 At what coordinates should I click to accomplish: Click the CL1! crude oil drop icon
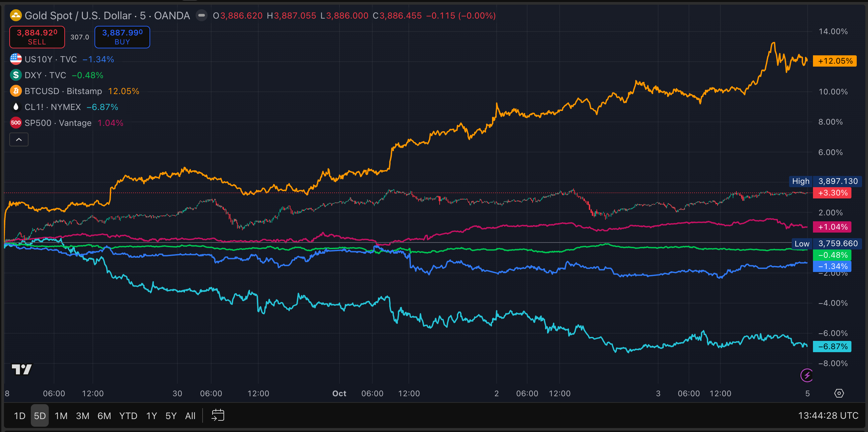tap(16, 107)
